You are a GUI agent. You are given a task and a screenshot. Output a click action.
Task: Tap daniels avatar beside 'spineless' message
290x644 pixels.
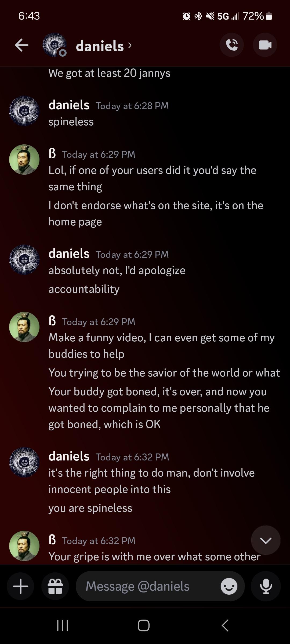pos(24,111)
